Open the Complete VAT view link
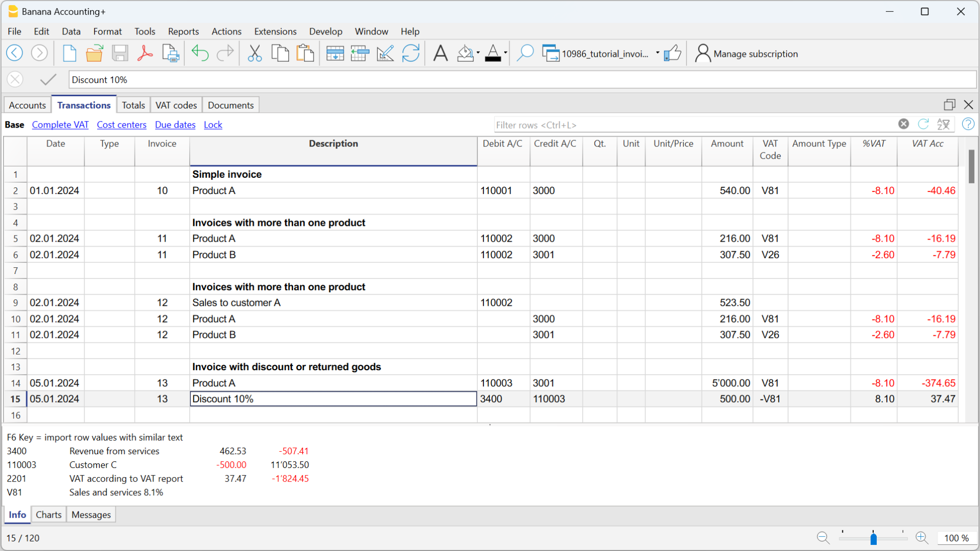980x551 pixels. pos(60,125)
